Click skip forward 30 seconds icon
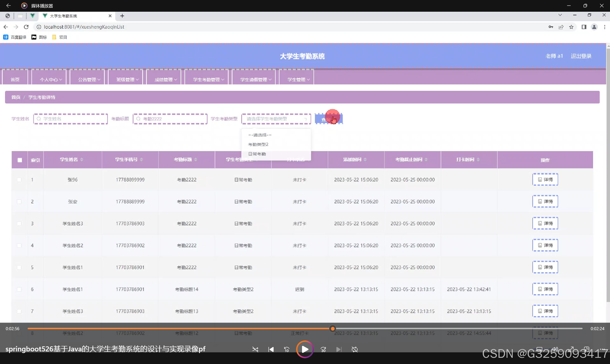 [323, 349]
